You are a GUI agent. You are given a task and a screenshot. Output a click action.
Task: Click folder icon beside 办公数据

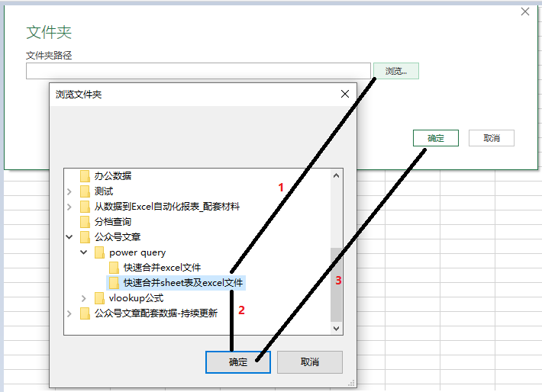click(x=85, y=176)
